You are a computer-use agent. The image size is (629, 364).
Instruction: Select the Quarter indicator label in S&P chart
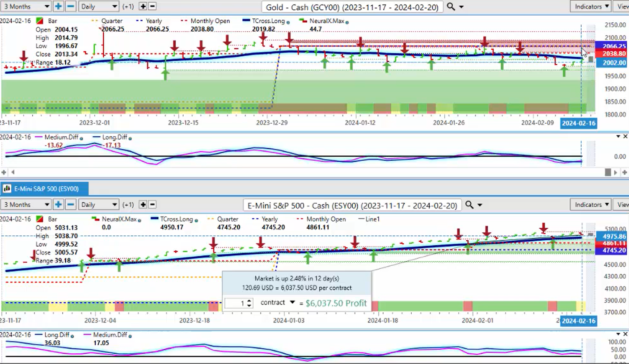(228, 219)
